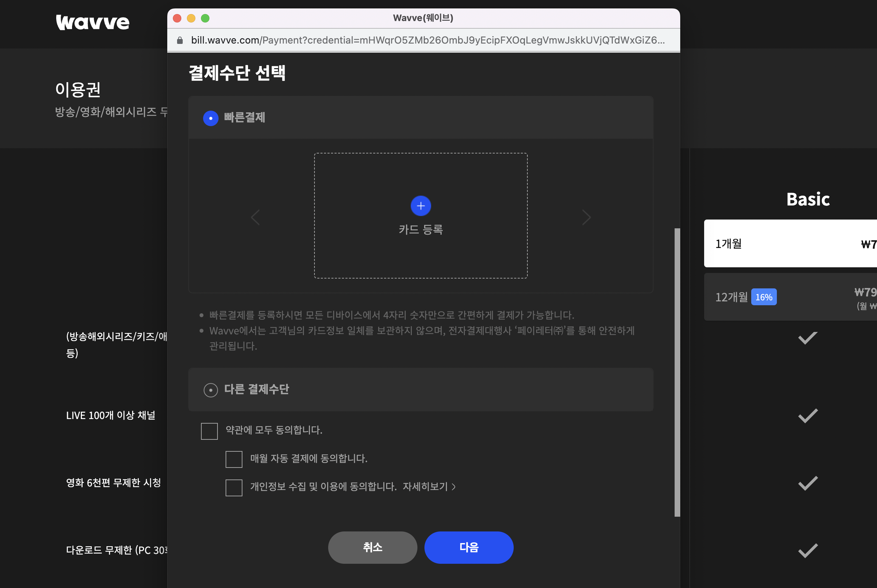Click the plus icon to register a card
This screenshot has width=877, height=588.
tap(421, 205)
